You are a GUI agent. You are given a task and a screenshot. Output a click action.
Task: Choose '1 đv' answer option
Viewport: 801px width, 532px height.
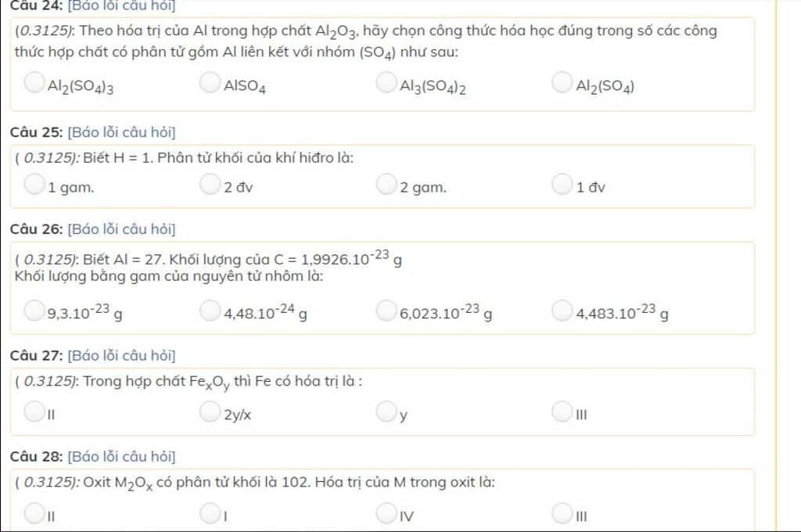[x=562, y=185]
